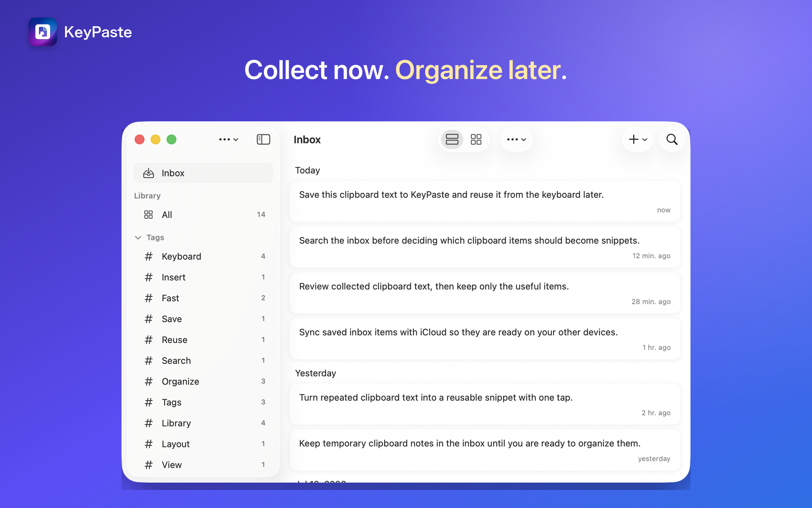Screen dimensions: 812x508
Task: Open the All library item
Action: pos(203,215)
